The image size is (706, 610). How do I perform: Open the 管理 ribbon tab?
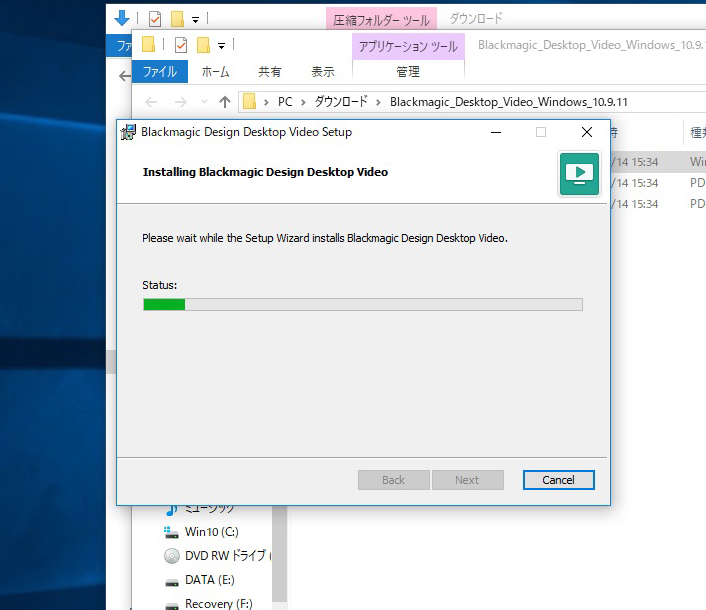pyautogui.click(x=408, y=72)
